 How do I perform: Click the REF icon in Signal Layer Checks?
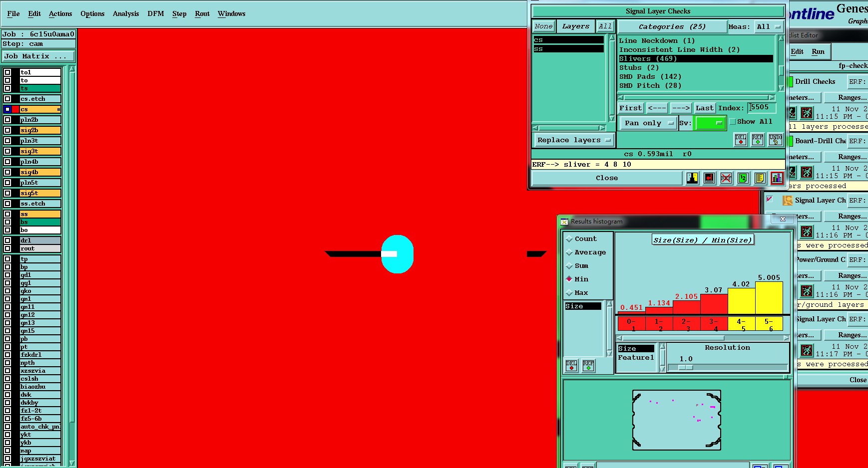click(758, 140)
